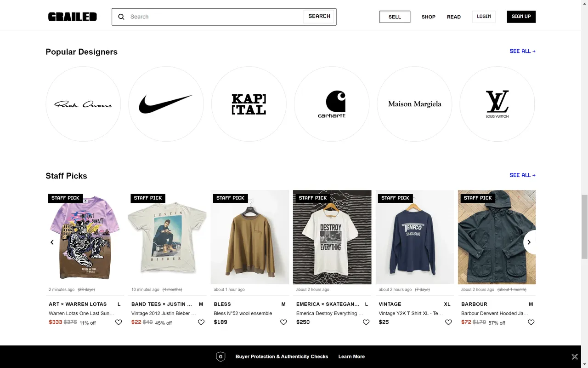This screenshot has height=368, width=588.
Task: Select the Louis Vuitton designer circle
Action: pyautogui.click(x=497, y=104)
